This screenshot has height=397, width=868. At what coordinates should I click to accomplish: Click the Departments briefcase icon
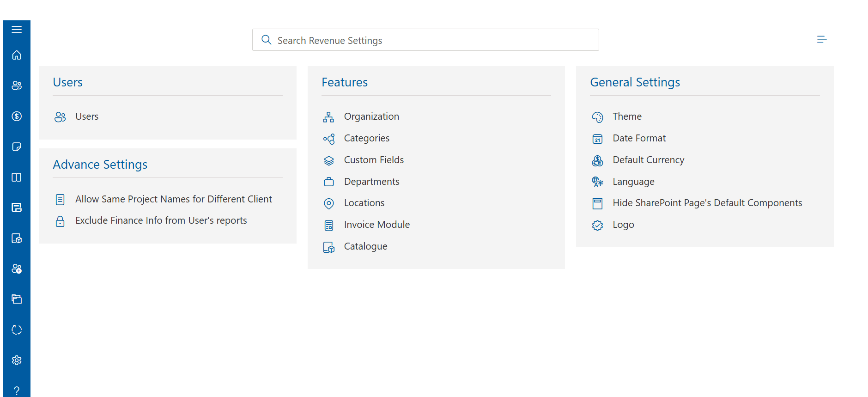point(328,182)
